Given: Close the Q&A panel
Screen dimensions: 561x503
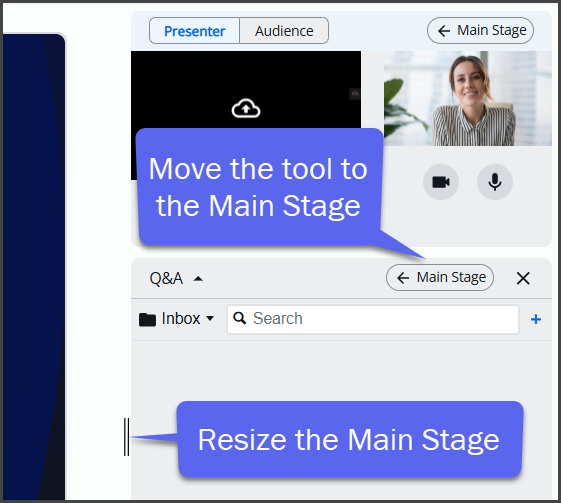Looking at the screenshot, I should (x=523, y=278).
